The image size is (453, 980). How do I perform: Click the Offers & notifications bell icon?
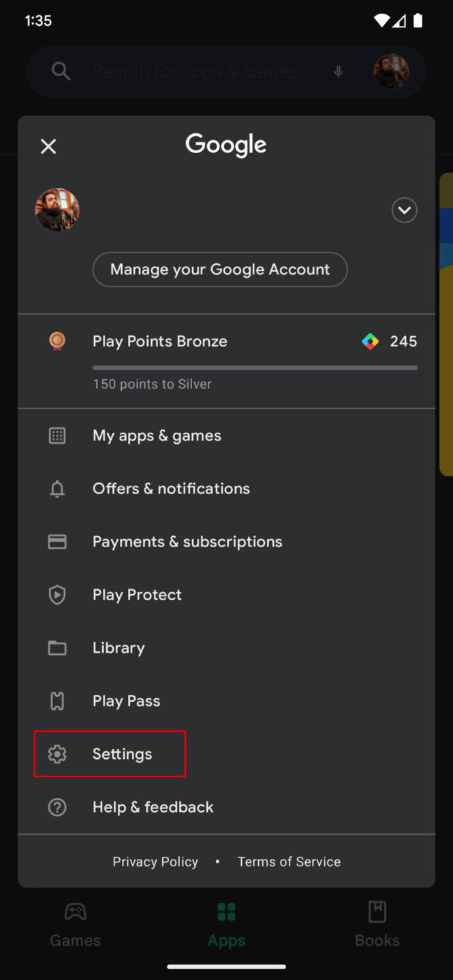tap(57, 489)
